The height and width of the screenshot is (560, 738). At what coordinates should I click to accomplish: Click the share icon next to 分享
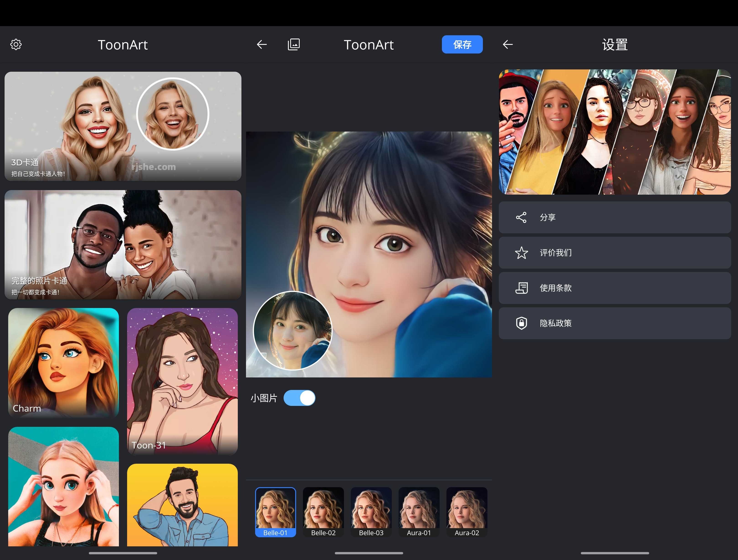coord(521,217)
